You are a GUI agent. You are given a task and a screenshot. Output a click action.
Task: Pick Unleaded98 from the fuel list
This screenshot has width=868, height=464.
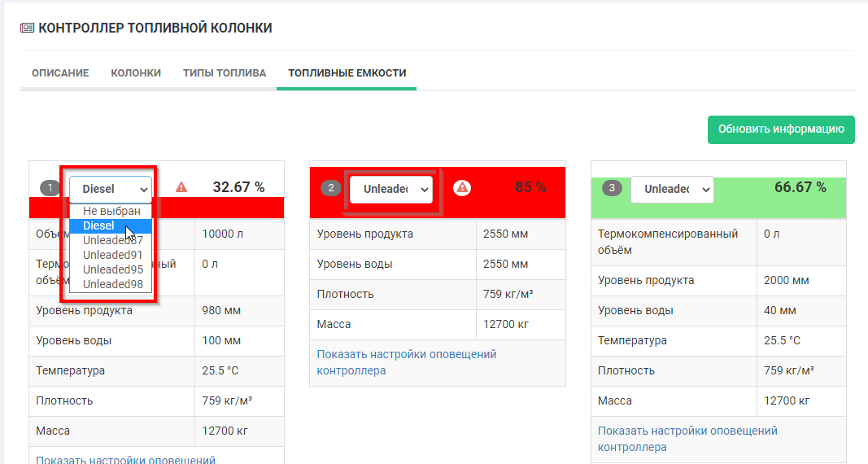(x=112, y=284)
